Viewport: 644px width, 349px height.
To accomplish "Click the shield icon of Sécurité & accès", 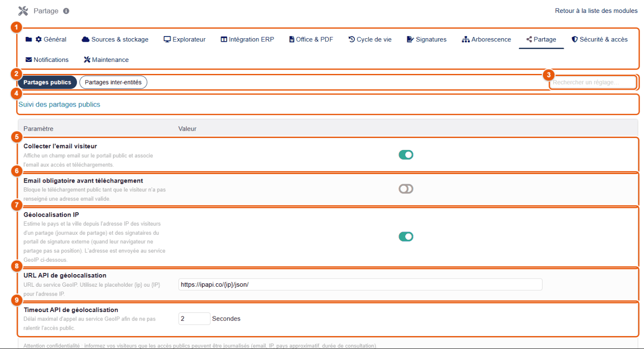I will pos(574,40).
